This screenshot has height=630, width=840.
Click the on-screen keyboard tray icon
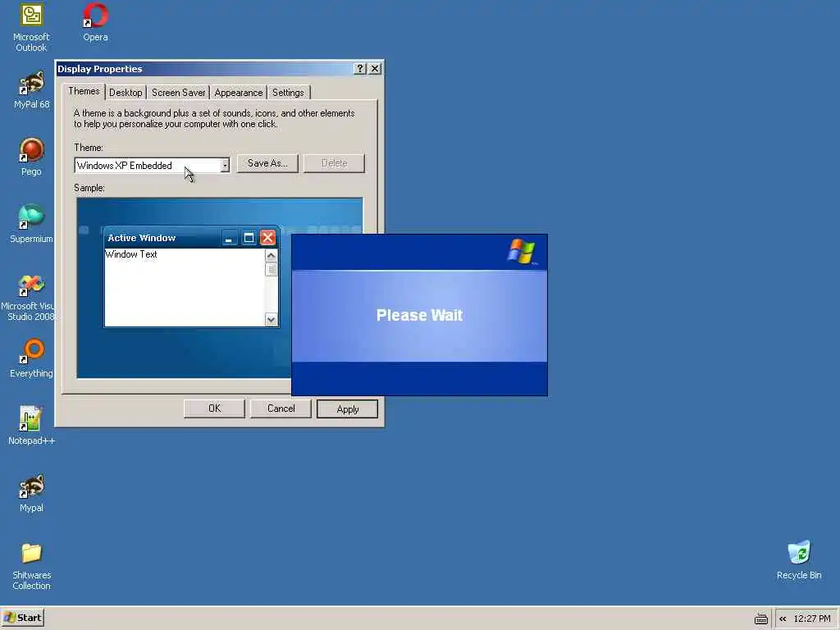click(760, 619)
